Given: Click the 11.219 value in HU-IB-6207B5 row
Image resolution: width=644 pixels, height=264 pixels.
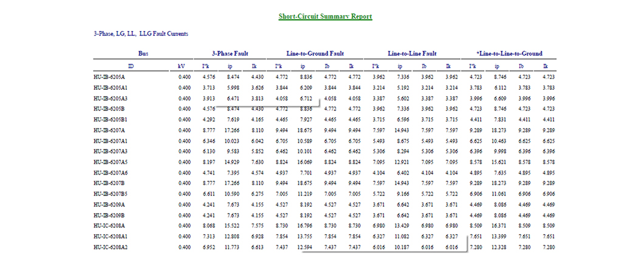Looking at the screenshot, I should pyautogui.click(x=306, y=194).
